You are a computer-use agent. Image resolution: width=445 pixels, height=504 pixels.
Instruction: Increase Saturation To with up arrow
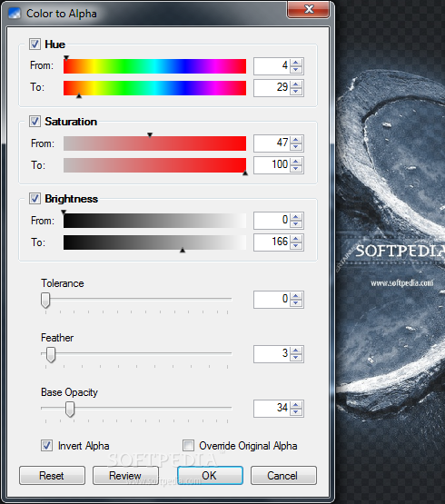[296, 162]
